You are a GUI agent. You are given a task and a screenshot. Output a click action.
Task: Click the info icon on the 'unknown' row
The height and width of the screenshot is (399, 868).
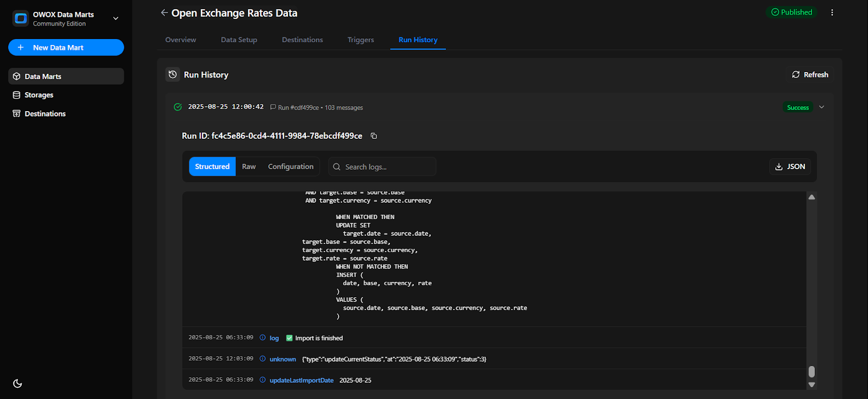(x=263, y=358)
